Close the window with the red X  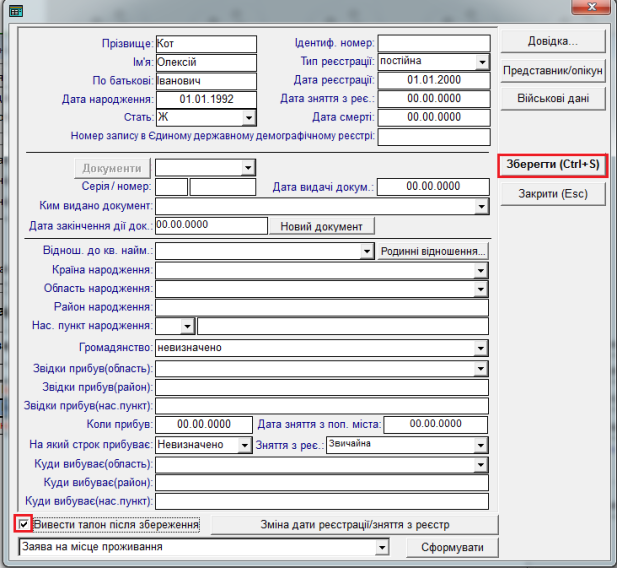(x=592, y=8)
